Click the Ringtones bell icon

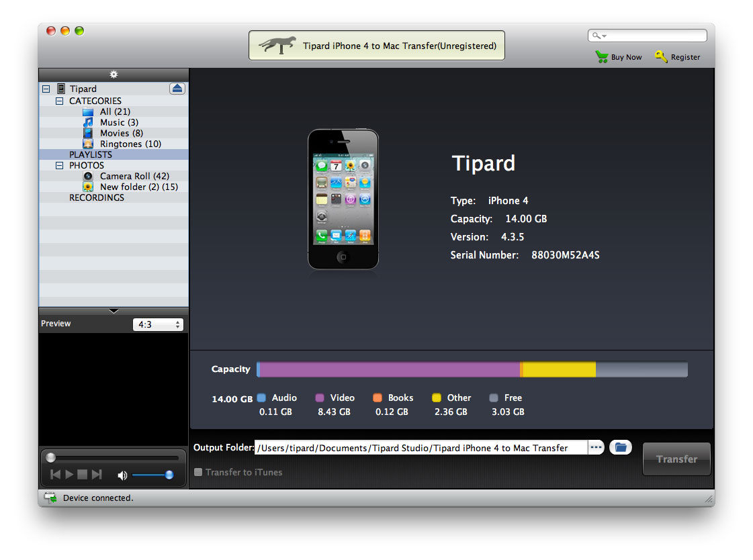click(88, 144)
